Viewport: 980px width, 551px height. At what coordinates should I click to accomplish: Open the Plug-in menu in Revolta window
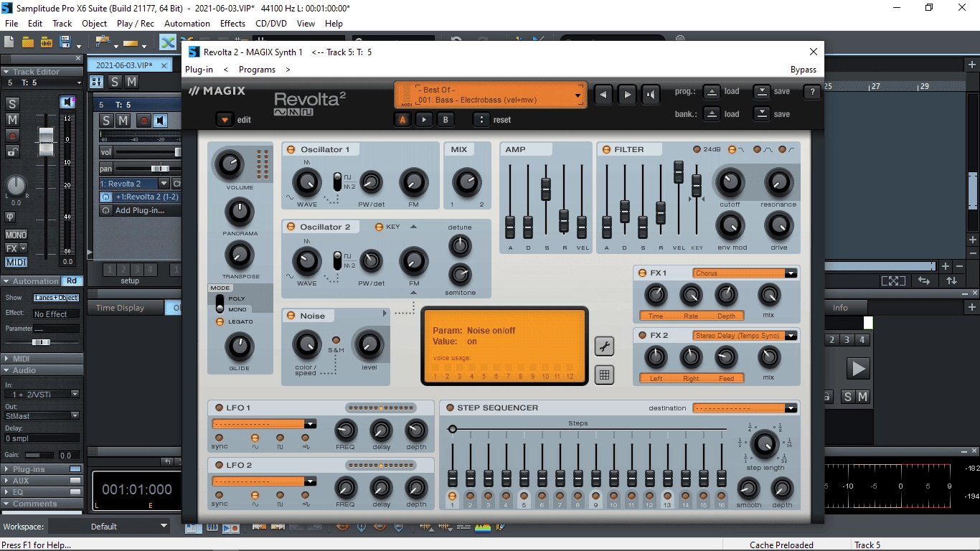click(199, 70)
